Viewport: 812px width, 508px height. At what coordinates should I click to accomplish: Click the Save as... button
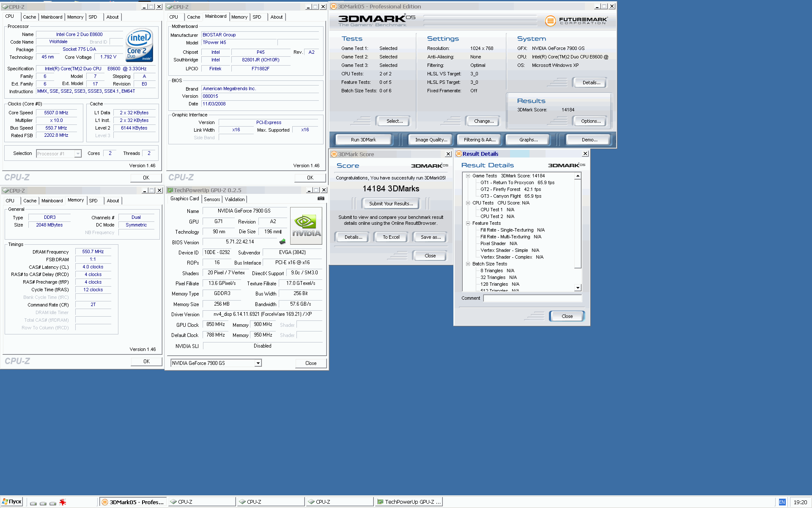pos(431,237)
